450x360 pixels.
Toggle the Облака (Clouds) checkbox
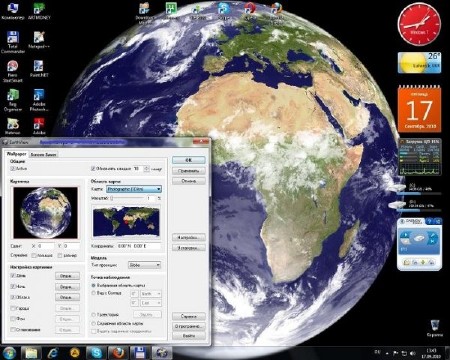pyautogui.click(x=13, y=297)
